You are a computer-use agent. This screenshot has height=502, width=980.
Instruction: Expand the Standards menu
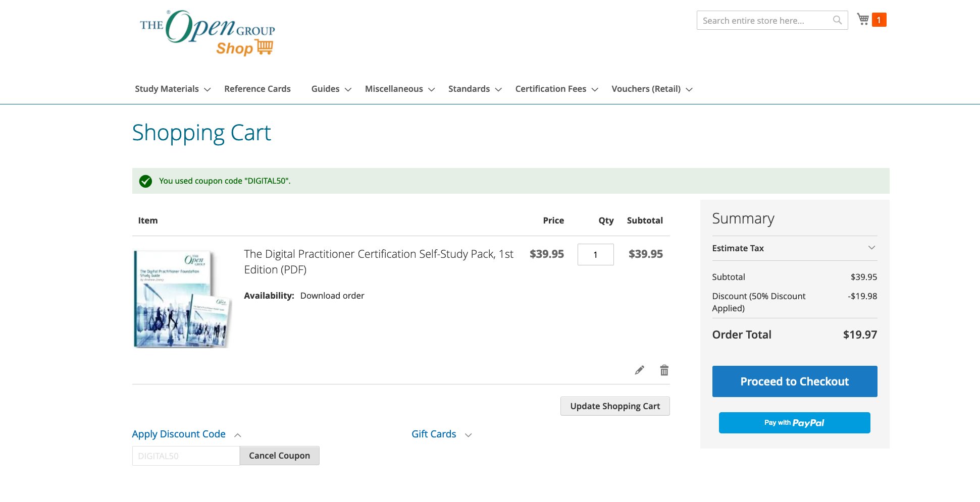[475, 89]
